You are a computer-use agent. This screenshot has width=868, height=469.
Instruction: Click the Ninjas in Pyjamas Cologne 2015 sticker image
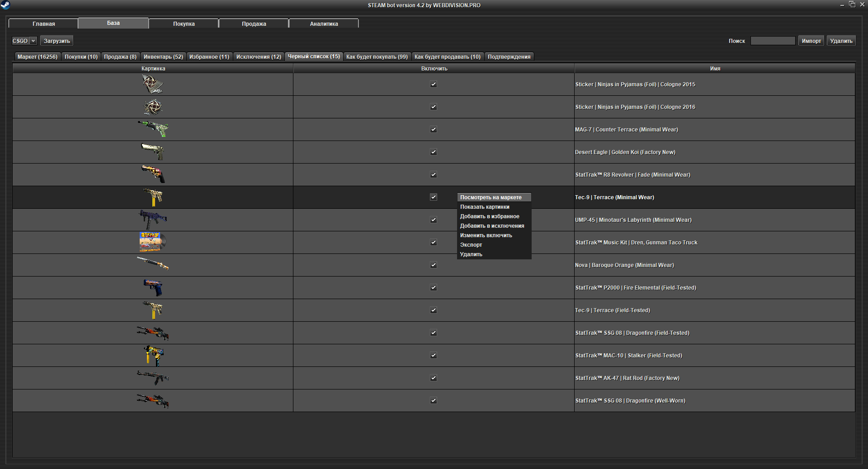pos(152,84)
